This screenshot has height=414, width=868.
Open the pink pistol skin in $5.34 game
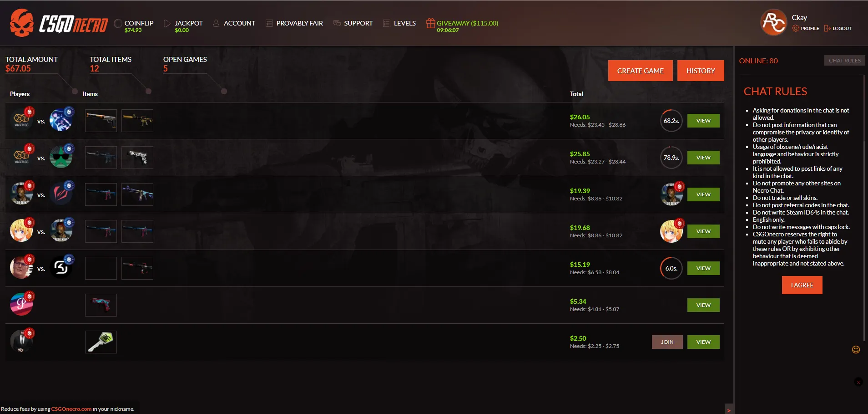point(101,305)
